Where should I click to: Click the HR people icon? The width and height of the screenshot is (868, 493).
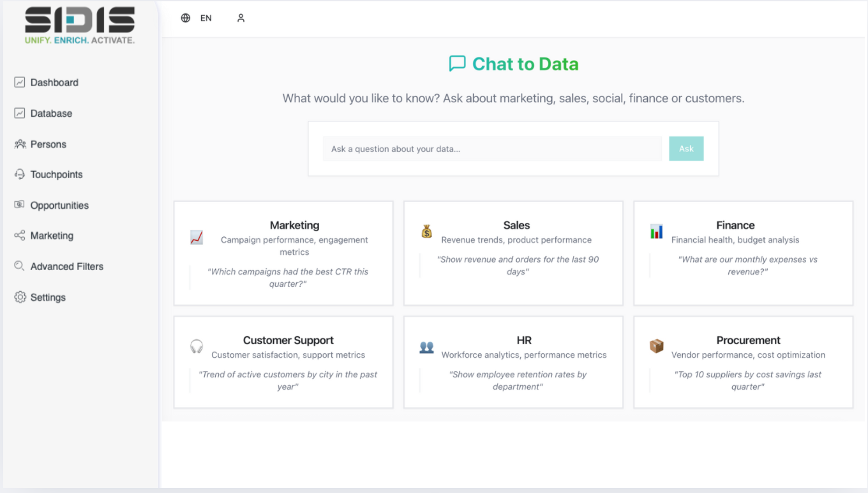click(426, 347)
